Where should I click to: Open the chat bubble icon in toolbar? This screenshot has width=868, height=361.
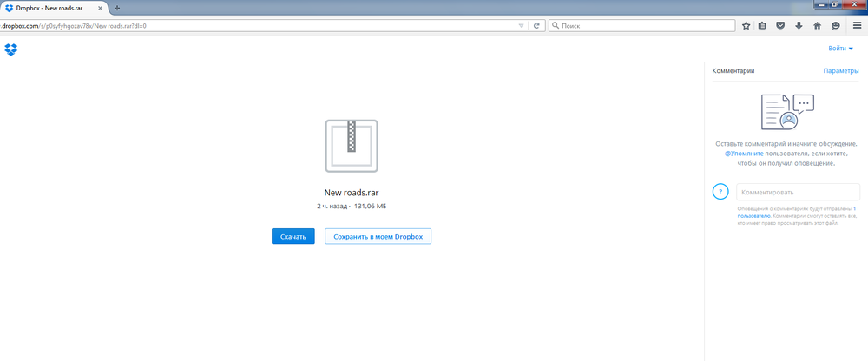(x=835, y=25)
